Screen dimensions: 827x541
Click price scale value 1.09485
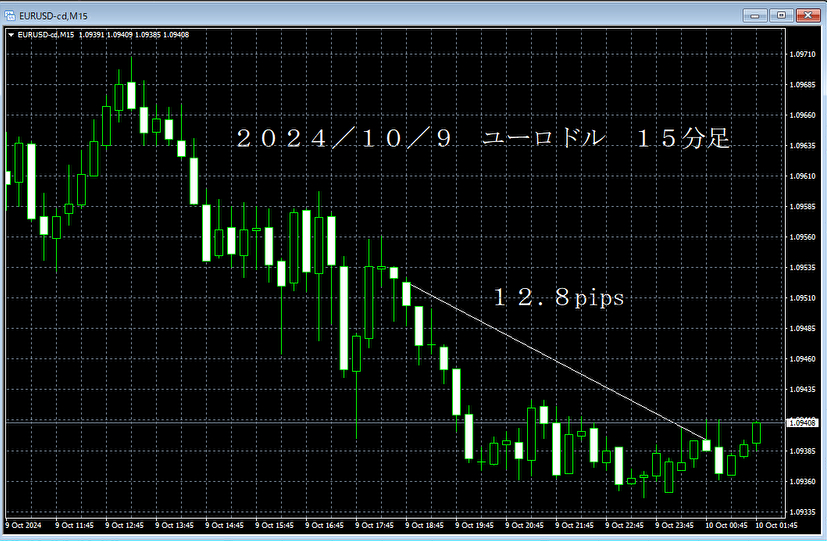click(802, 329)
